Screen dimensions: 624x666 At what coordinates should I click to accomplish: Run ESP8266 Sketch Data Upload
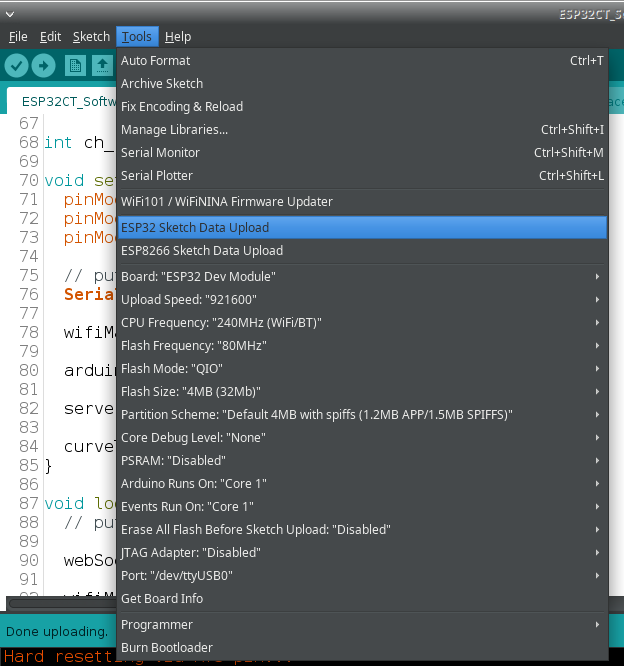coord(361,251)
